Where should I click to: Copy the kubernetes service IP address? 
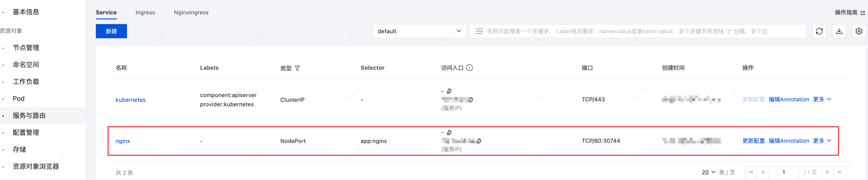point(471,99)
